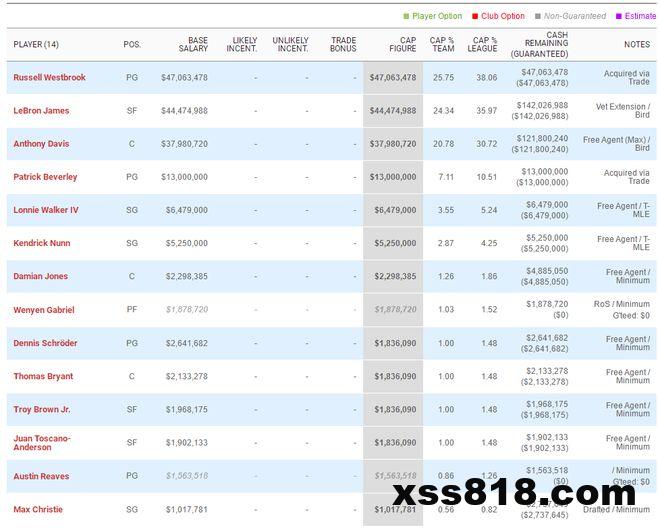This screenshot has height=530, width=660.
Task: Select Beverley's 10.51 cap % league value
Action: (487, 177)
